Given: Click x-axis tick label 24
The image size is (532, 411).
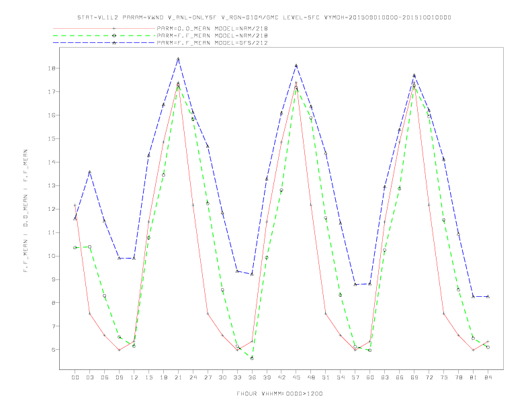Looking at the screenshot, I should point(193,377).
